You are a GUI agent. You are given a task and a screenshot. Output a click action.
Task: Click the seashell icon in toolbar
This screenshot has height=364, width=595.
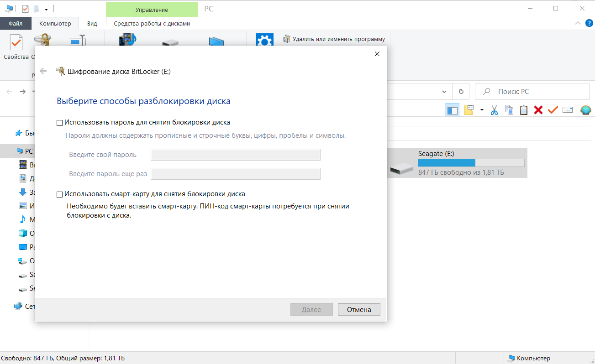(585, 110)
